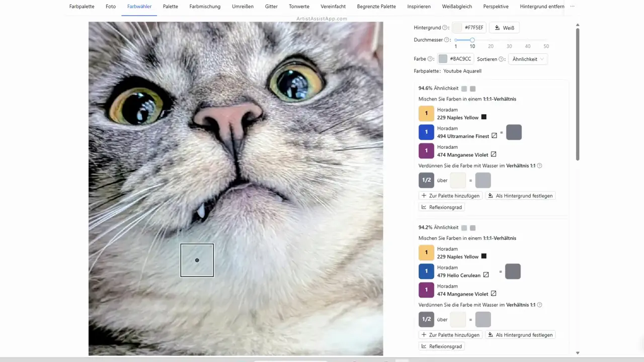644x362 pixels.
Task: Open the Hintergrund help icon
Action: (x=445, y=28)
